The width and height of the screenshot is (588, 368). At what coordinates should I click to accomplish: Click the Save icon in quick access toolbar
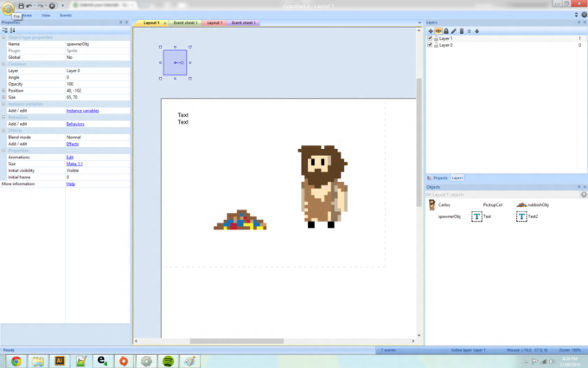tap(20, 5)
